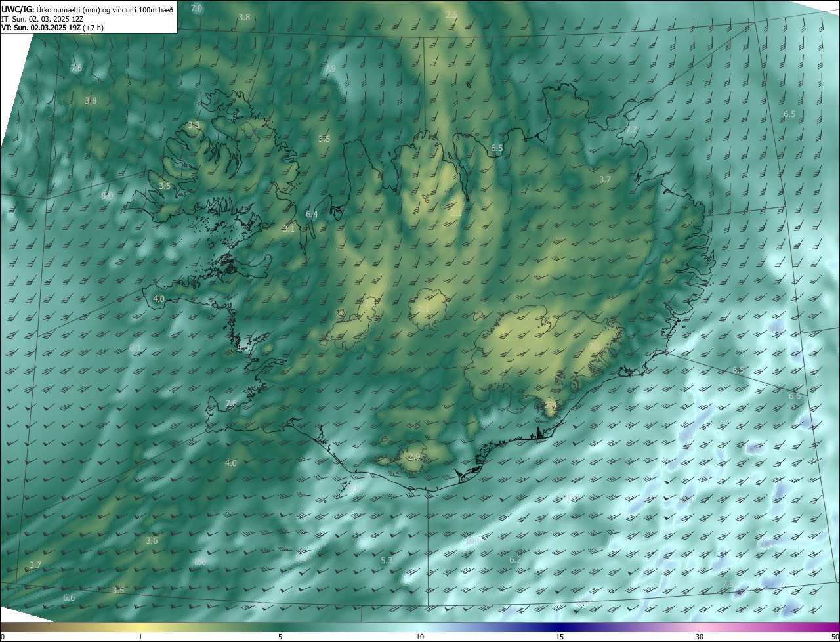Viewport: 840px width, 642px height.
Task: Click the "3.6" value on the map
Action: (x=152, y=540)
